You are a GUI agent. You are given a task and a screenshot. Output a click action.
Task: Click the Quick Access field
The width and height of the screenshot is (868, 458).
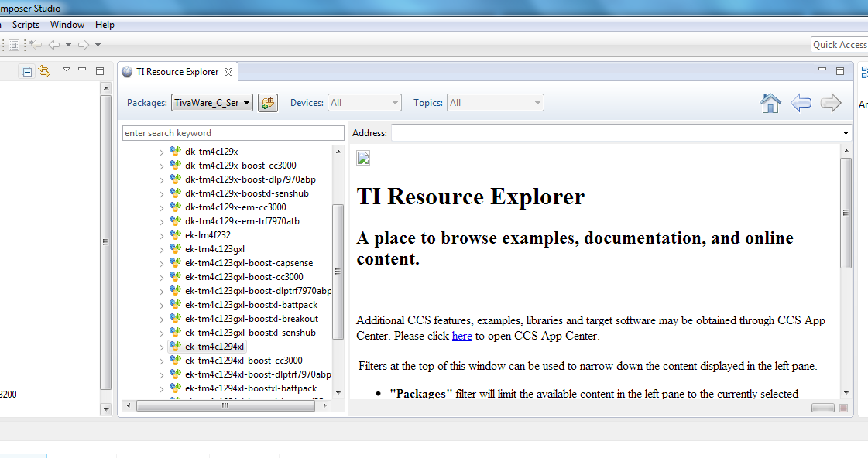click(x=839, y=45)
